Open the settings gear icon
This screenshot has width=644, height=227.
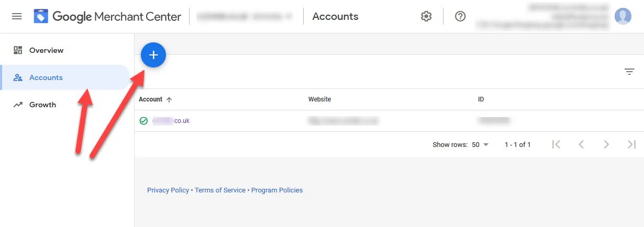pyautogui.click(x=426, y=16)
